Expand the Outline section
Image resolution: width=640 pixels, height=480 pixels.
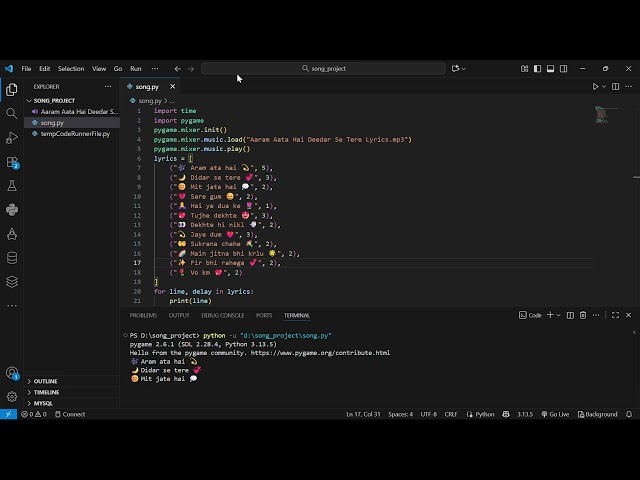[72, 381]
